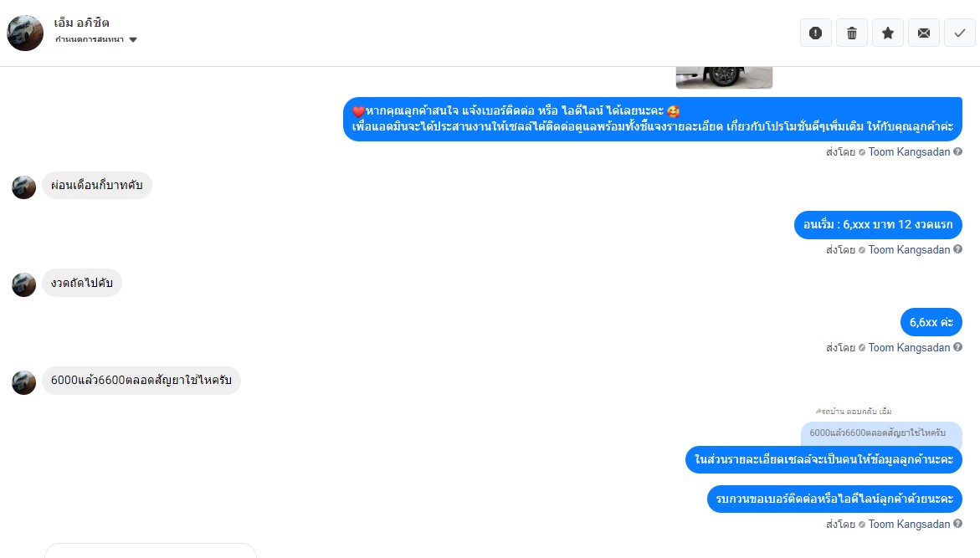Open sender link Toom Kangsadan under 12 งวดแรก message
Screen dimensions: 980x558
pos(909,250)
